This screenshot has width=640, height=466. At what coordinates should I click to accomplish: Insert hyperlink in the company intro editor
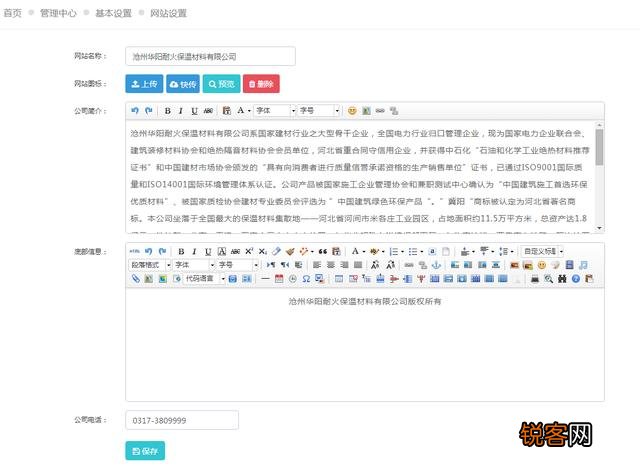click(380, 111)
